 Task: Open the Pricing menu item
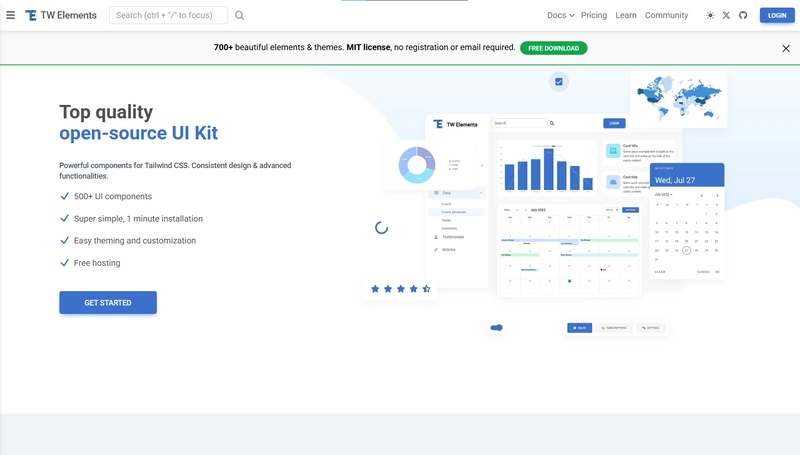[x=594, y=15]
